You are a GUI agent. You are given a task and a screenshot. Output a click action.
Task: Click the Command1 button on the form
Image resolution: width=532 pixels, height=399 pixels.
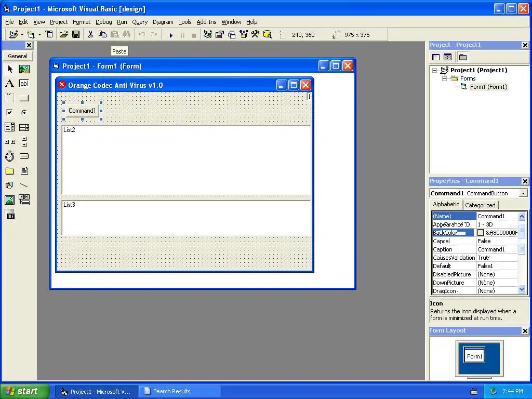coord(82,111)
